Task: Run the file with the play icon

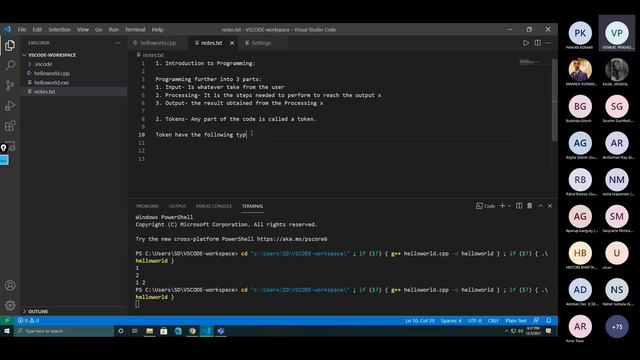Action: (x=526, y=43)
